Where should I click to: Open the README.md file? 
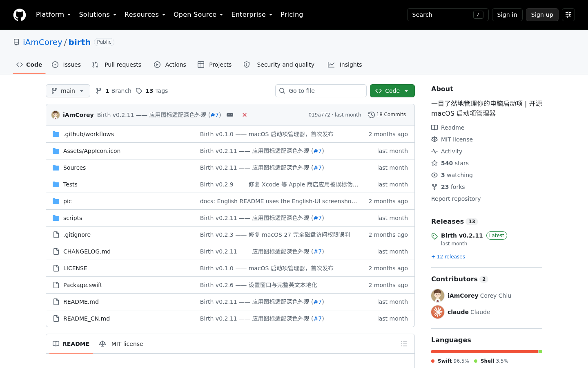[81, 302]
